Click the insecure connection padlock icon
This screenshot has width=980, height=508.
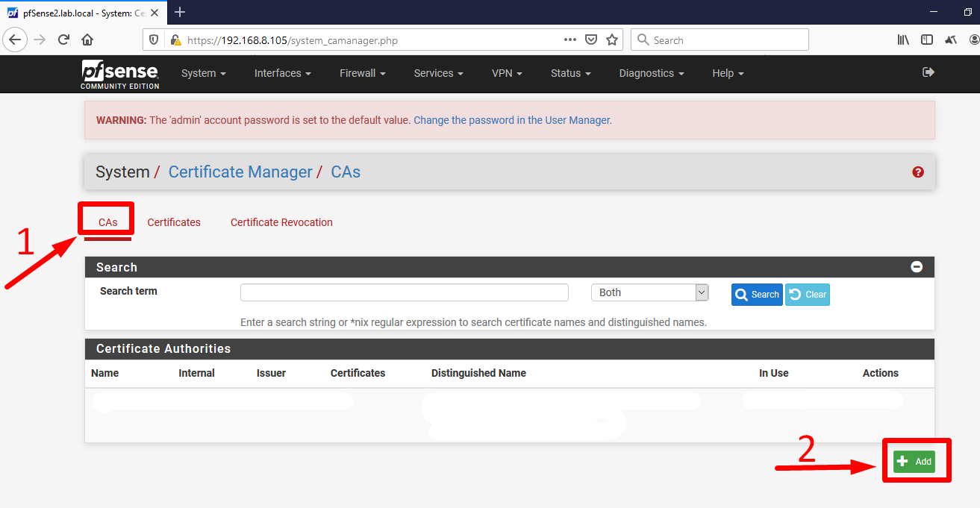coord(175,40)
